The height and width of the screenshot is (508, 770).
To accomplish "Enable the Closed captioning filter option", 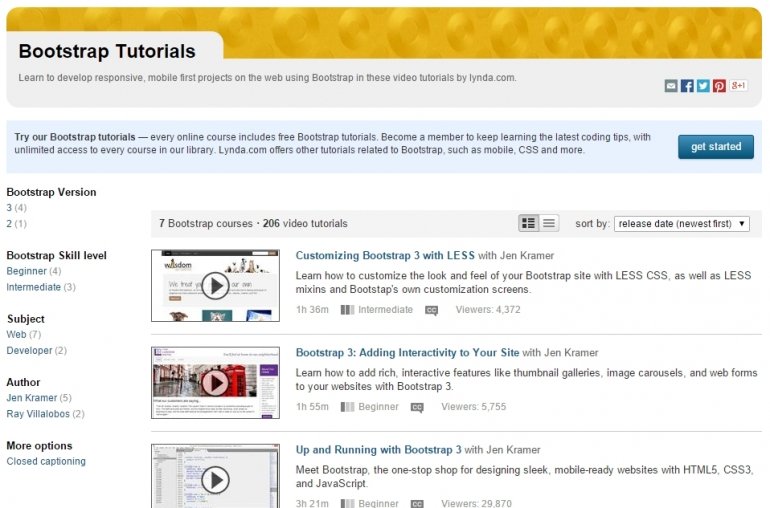I will click(x=46, y=462).
